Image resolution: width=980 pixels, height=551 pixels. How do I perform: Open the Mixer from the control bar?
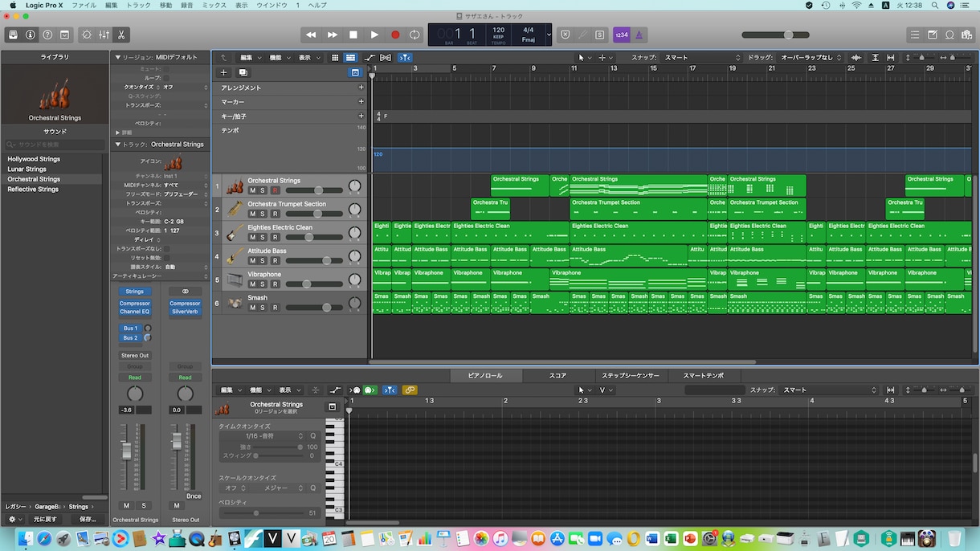tap(104, 35)
